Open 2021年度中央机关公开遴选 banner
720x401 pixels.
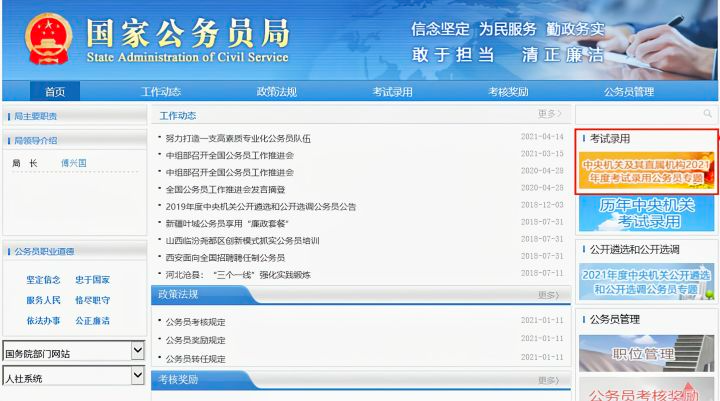(647, 282)
